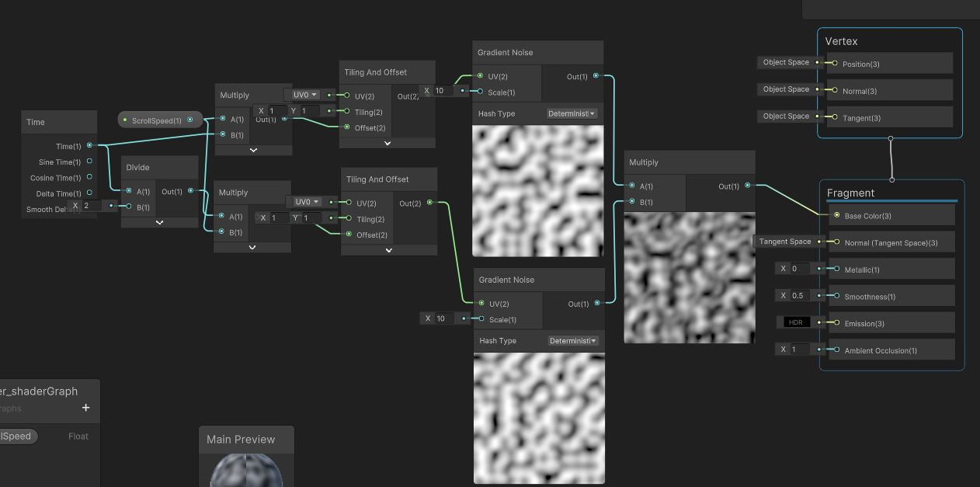
Task: Click the Normal(3) port in Vertex block
Action: pos(834,91)
